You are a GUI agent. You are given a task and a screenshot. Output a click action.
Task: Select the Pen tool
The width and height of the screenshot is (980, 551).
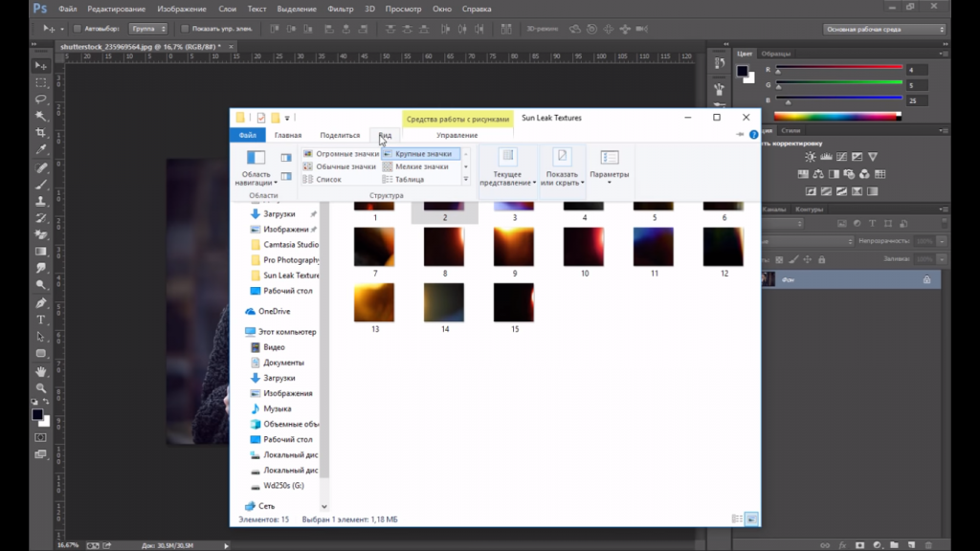tap(40, 303)
